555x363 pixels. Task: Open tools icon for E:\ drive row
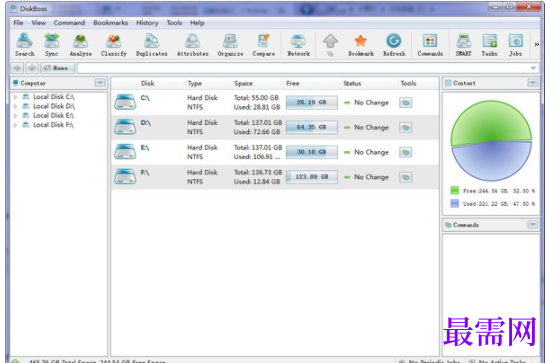tap(406, 152)
